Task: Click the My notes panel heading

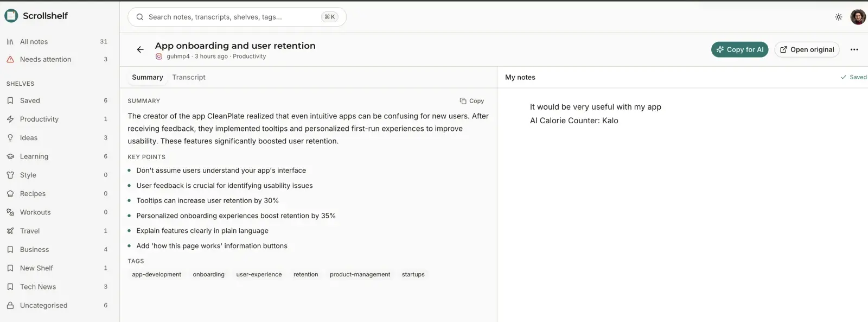Action: [x=520, y=78]
